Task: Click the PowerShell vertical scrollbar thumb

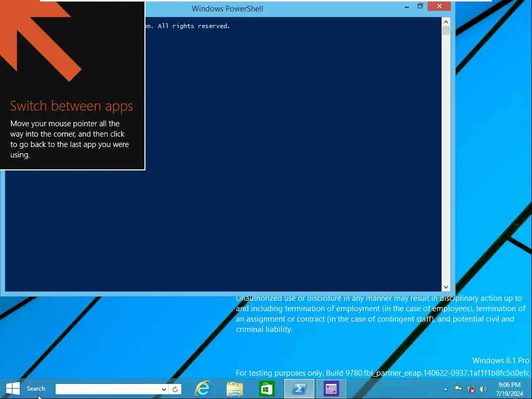Action: coord(446,31)
